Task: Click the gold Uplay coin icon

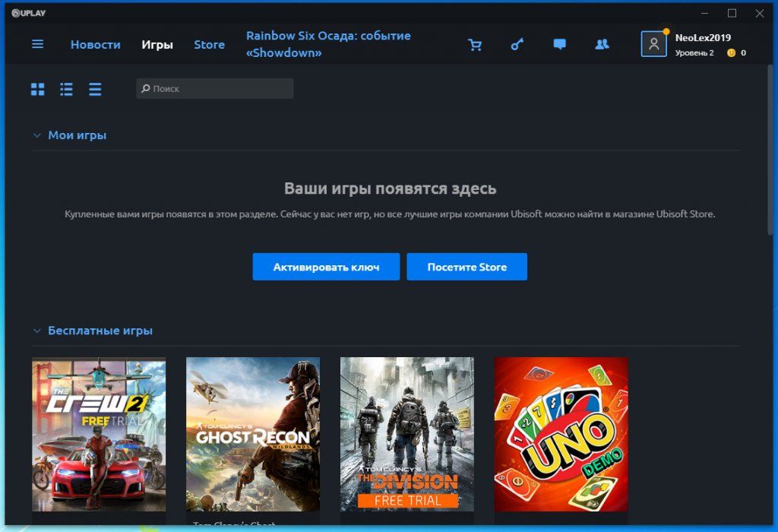Action: 731,52
